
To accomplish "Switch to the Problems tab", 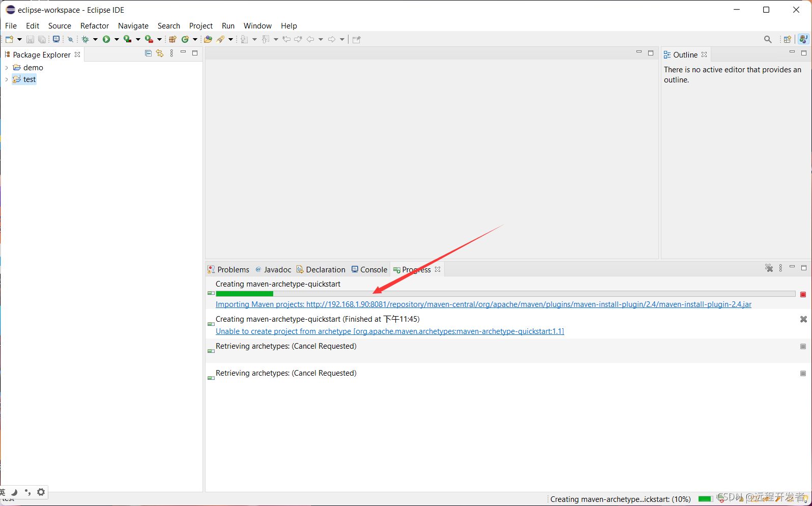I will [228, 269].
